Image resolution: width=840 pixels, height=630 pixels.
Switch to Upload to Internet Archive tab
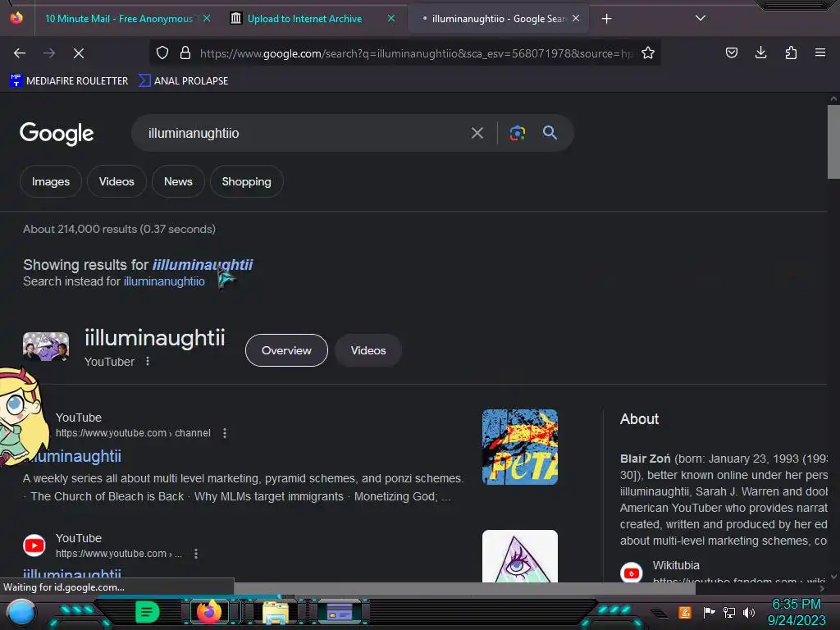pos(304,19)
